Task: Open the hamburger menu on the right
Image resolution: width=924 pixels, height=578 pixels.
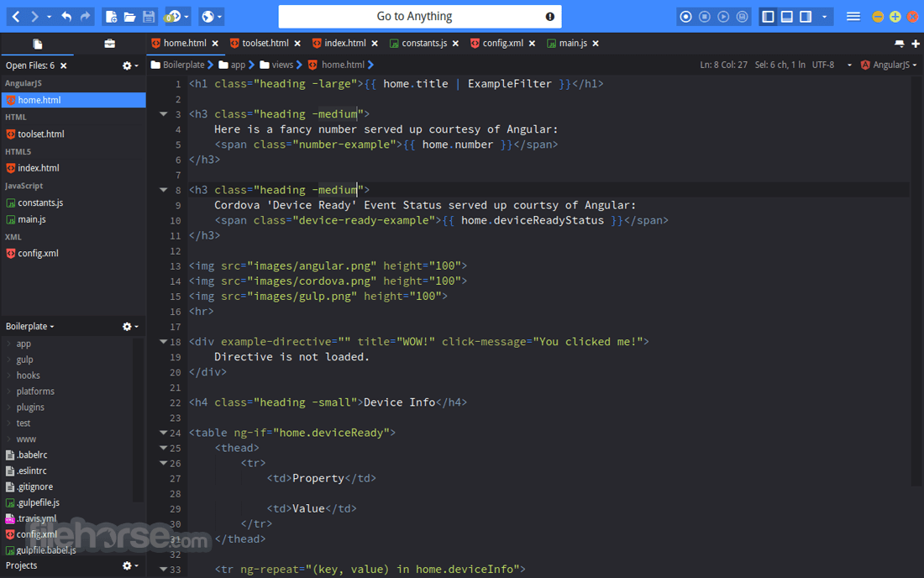Action: (852, 16)
